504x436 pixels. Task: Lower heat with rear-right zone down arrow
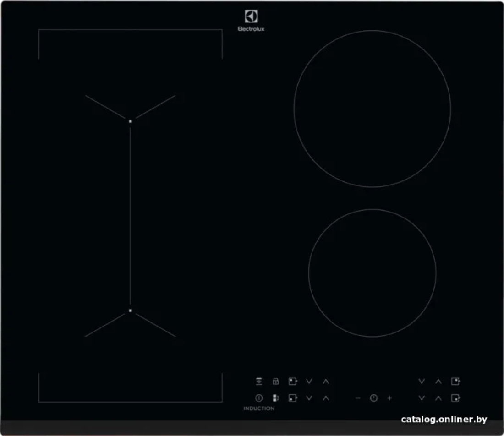(x=422, y=381)
